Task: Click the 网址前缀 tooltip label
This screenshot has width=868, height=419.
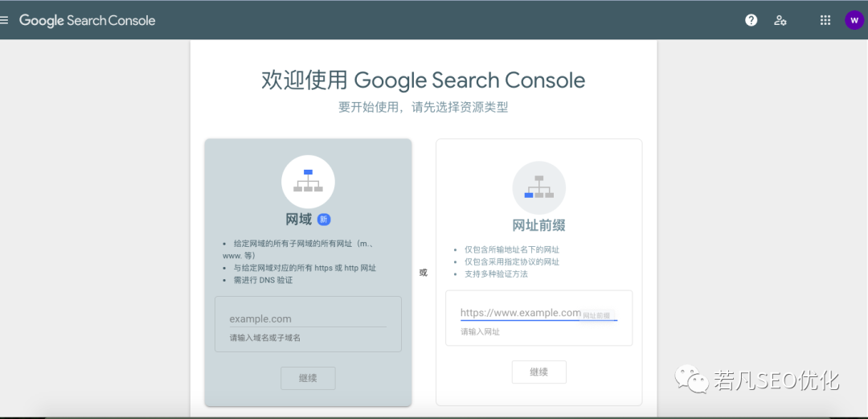Action: 596,315
